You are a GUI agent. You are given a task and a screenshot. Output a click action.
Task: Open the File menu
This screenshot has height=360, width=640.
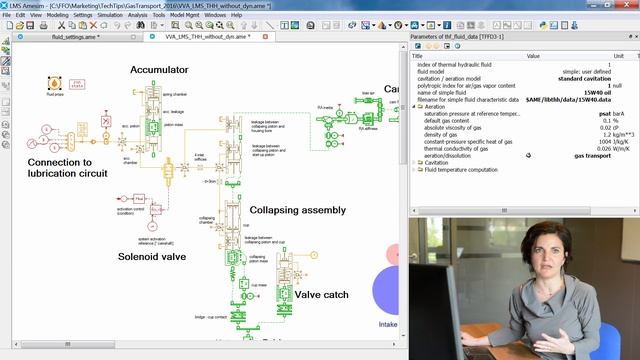[x=7, y=15]
